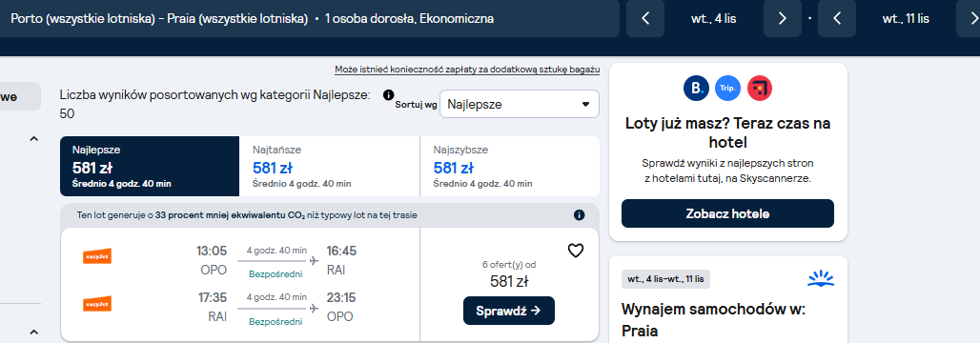Click info icon next to Sortuj wg

tap(388, 95)
